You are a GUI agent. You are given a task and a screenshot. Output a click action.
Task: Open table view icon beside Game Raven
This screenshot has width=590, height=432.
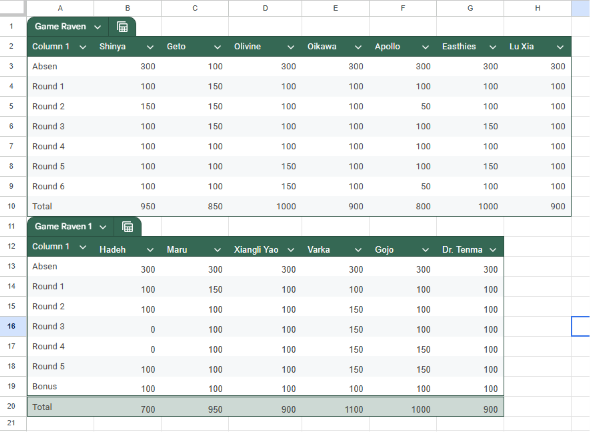(122, 27)
